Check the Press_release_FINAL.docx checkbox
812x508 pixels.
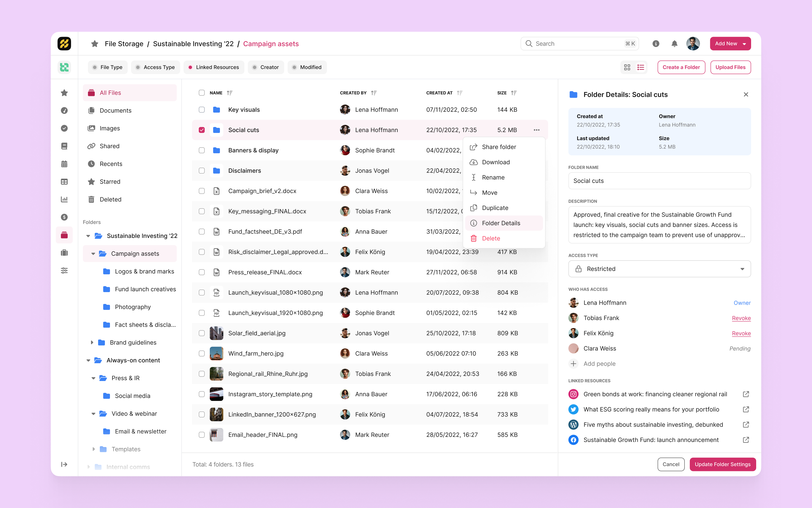click(202, 272)
